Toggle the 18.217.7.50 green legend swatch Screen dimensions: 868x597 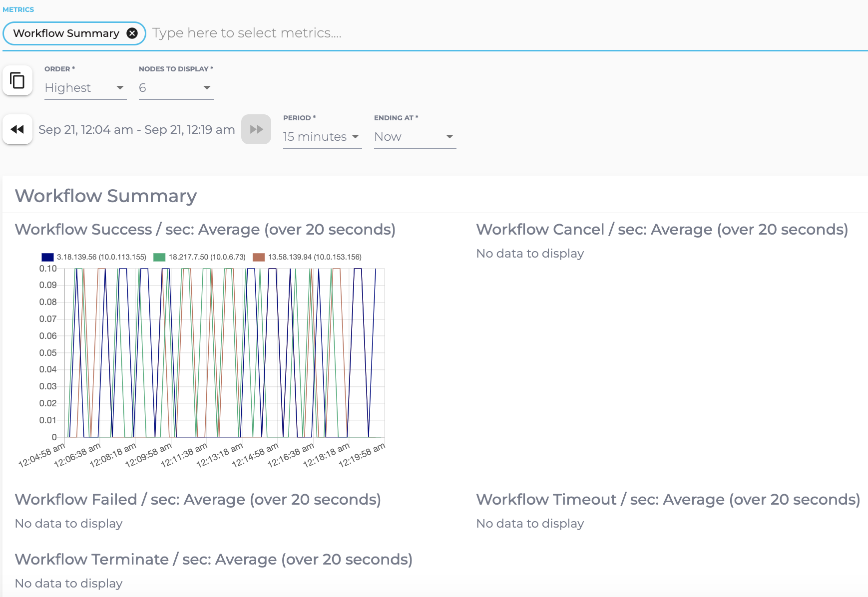[x=159, y=257]
